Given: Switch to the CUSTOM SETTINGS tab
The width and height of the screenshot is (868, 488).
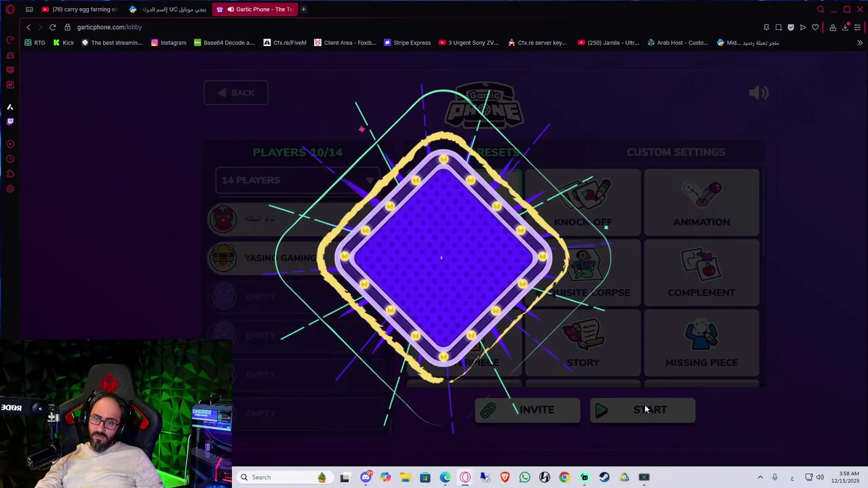Looking at the screenshot, I should pos(675,152).
